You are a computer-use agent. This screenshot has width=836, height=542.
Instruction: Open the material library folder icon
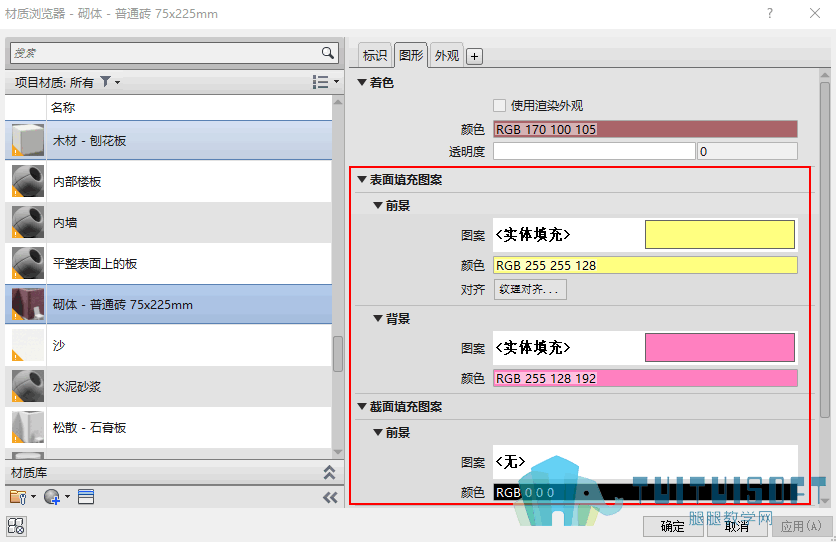coord(18,497)
